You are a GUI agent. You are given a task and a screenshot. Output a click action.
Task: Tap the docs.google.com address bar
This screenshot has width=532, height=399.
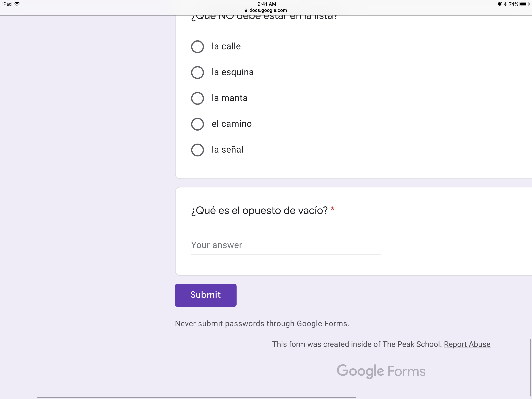[x=268, y=10]
